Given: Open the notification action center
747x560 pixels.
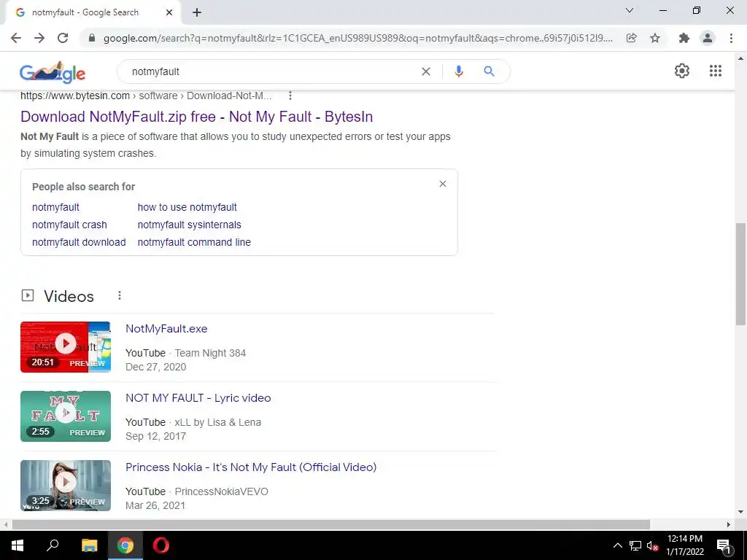Looking at the screenshot, I should click(x=724, y=546).
